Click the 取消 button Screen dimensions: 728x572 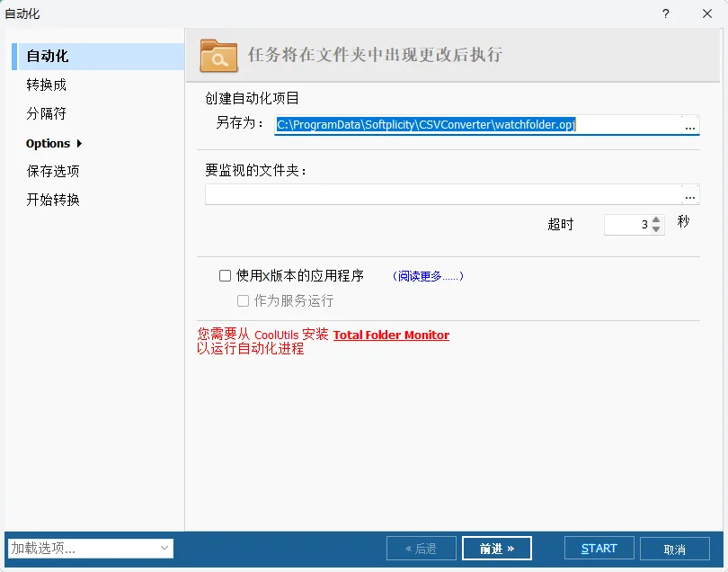click(675, 550)
